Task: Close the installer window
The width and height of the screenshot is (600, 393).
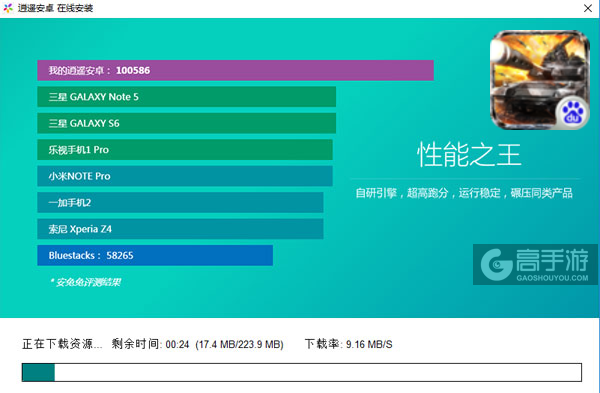Action: (588, 8)
